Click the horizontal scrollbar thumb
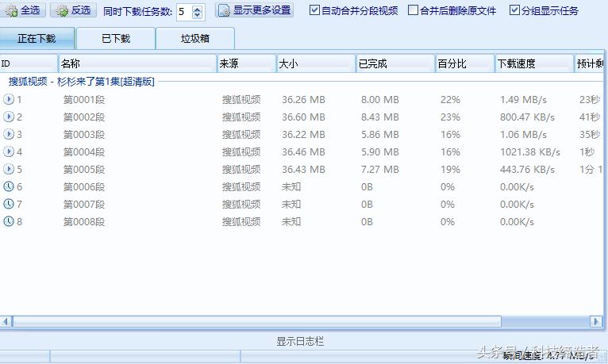The height and width of the screenshot is (364, 608). click(x=257, y=321)
